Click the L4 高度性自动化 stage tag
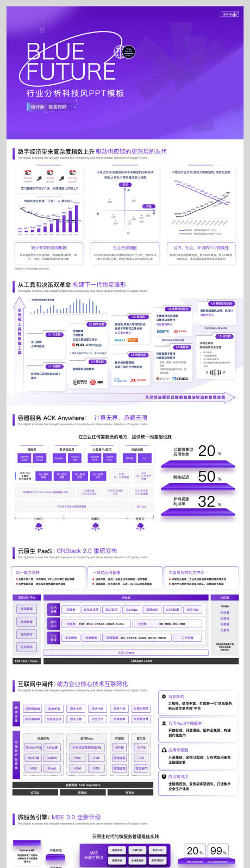 point(178,309)
